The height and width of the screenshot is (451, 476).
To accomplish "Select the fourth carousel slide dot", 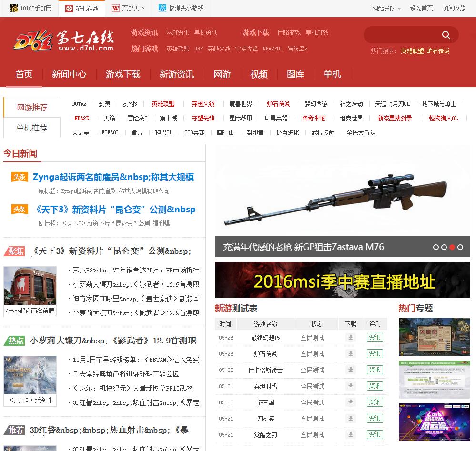I will pos(460,247).
